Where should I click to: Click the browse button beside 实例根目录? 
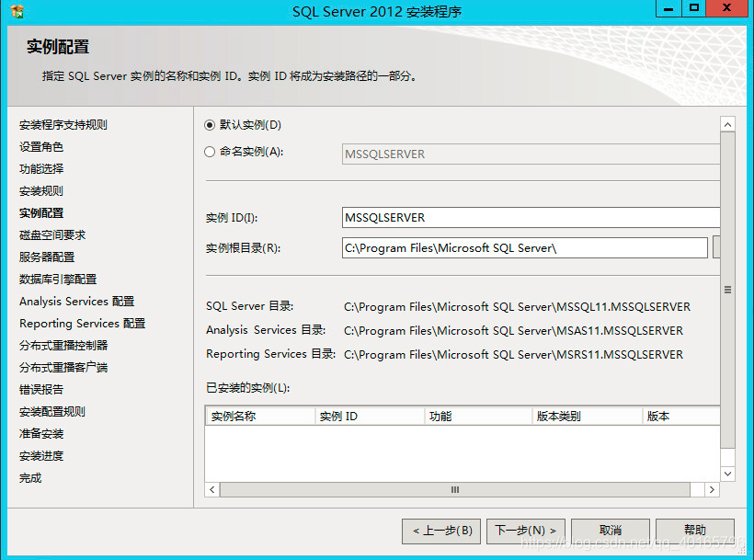[716, 248]
